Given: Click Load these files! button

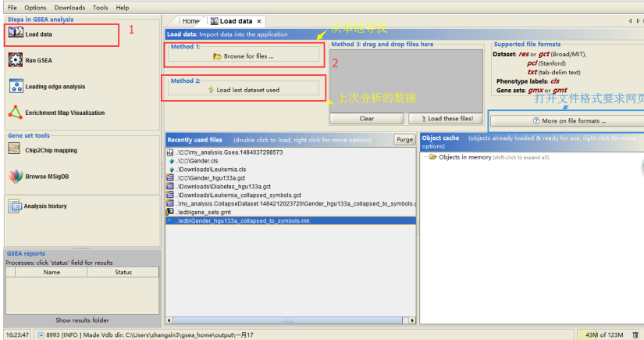Looking at the screenshot, I should (447, 118).
